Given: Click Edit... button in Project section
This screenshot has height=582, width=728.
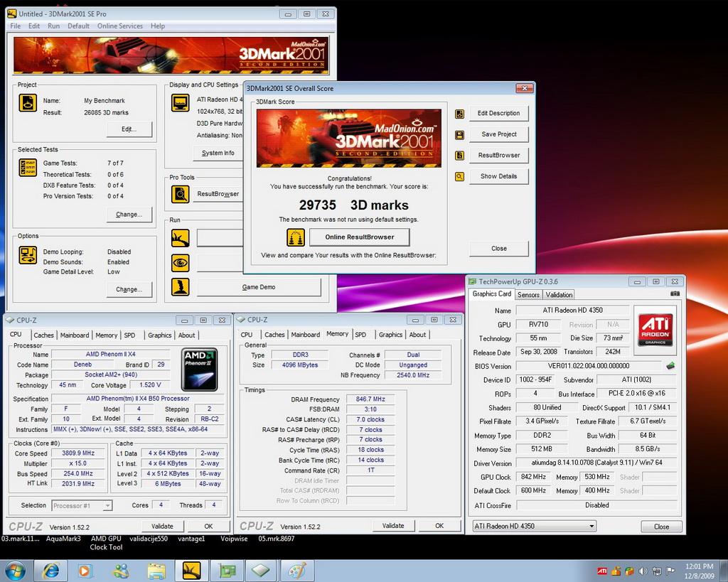Looking at the screenshot, I should 129,129.
